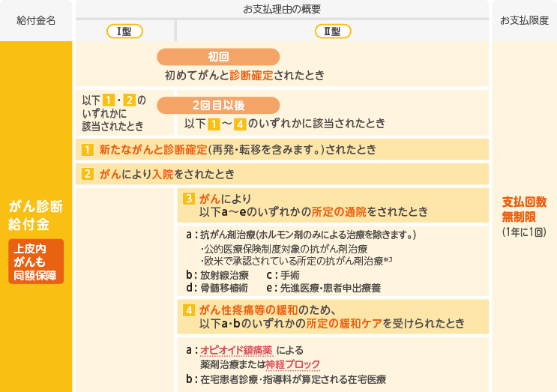The height and width of the screenshot is (392, 557).
Task: Open the 神経ブロック underlined term
Action: click(293, 364)
